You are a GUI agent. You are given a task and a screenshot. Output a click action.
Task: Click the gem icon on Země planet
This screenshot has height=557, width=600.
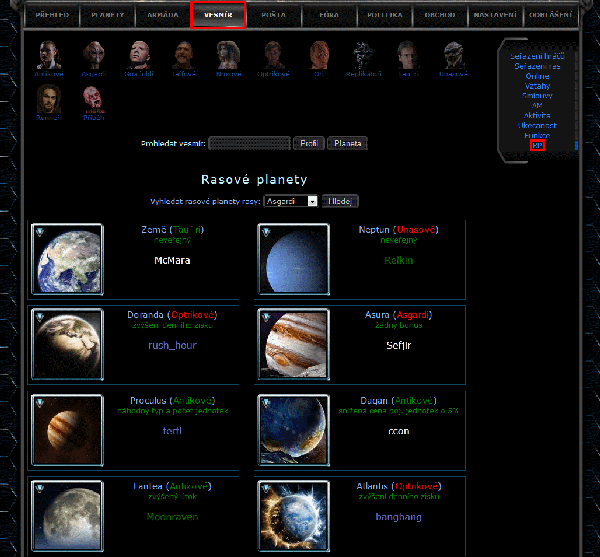pyautogui.click(x=41, y=232)
